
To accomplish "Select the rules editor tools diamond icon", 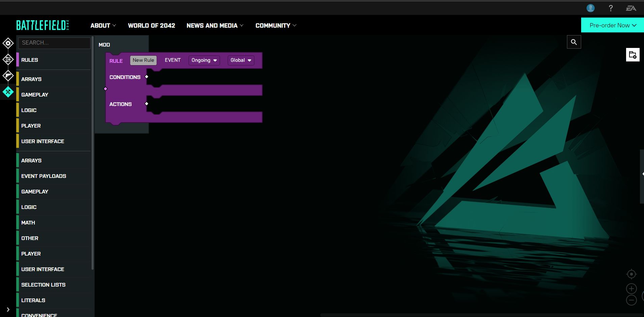I will coord(8,92).
